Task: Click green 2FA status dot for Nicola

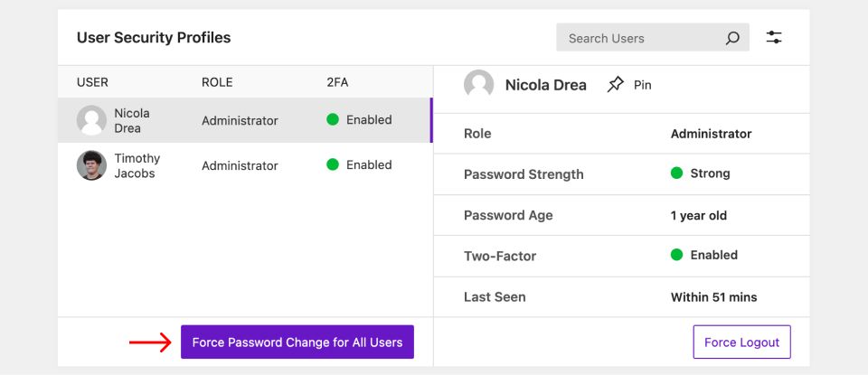Action: pyautogui.click(x=333, y=119)
